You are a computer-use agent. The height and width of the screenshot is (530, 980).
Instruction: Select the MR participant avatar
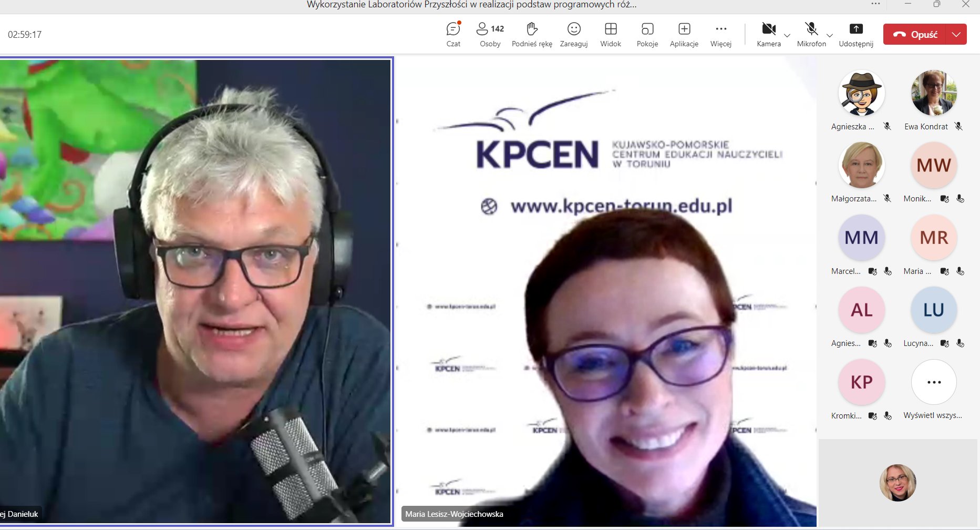pyautogui.click(x=934, y=238)
